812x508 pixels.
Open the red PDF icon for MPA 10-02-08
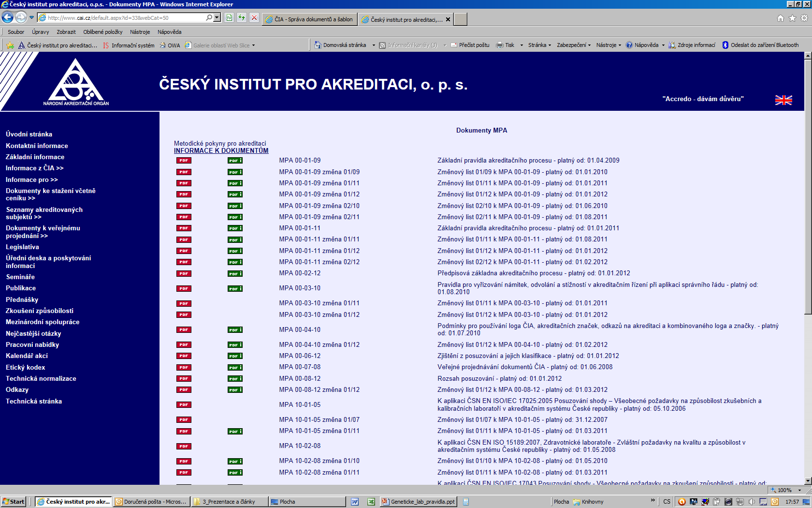click(184, 446)
